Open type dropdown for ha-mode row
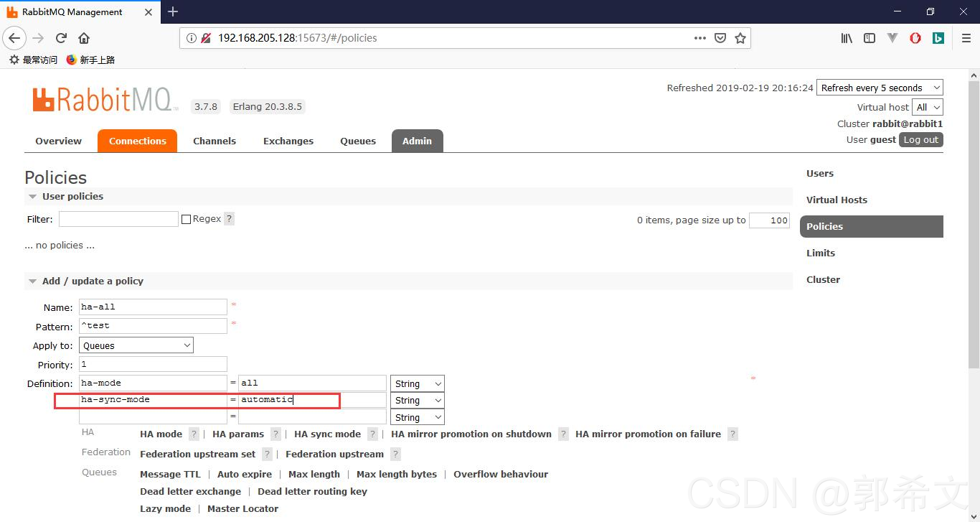This screenshot has width=980, height=522. pos(418,383)
